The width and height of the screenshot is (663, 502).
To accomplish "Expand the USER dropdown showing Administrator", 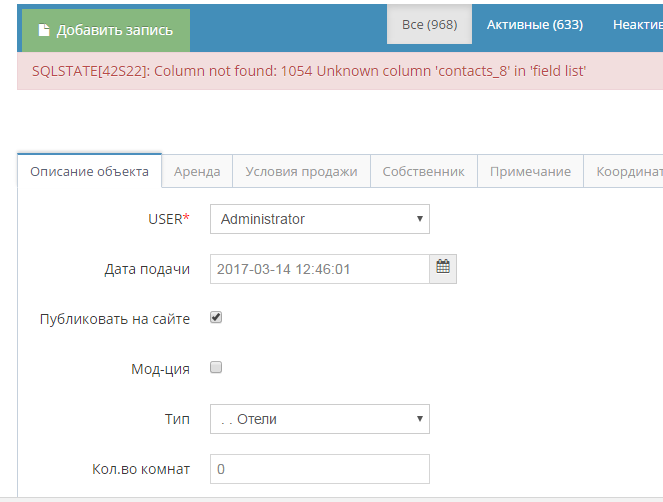I will (x=319, y=219).
